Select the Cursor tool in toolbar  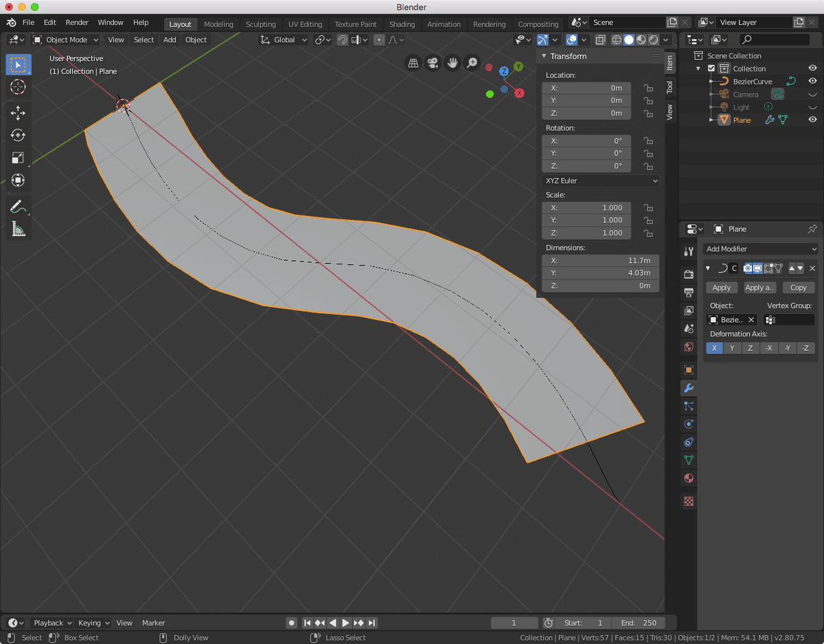coord(19,87)
